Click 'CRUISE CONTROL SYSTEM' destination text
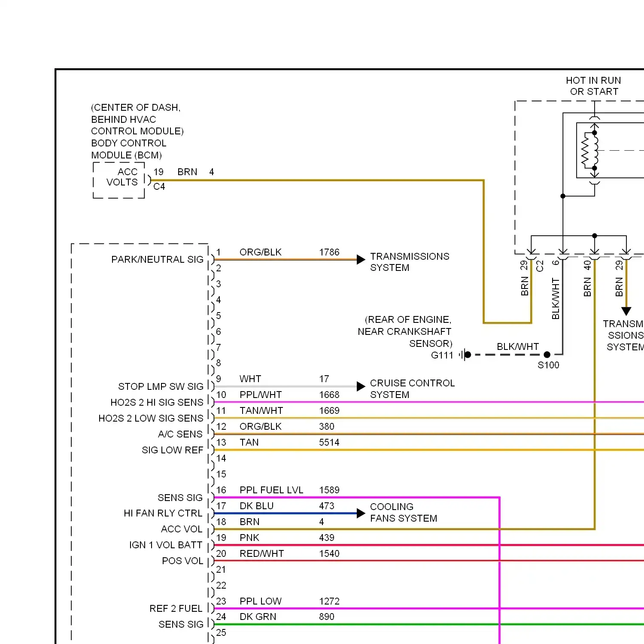The image size is (644, 644). [412, 389]
